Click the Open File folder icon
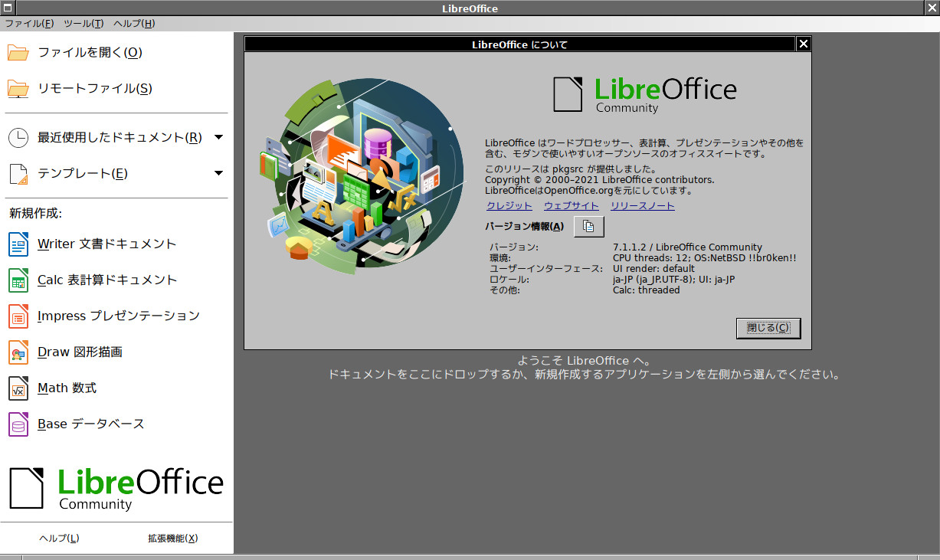The height and width of the screenshot is (560, 940). coord(18,52)
